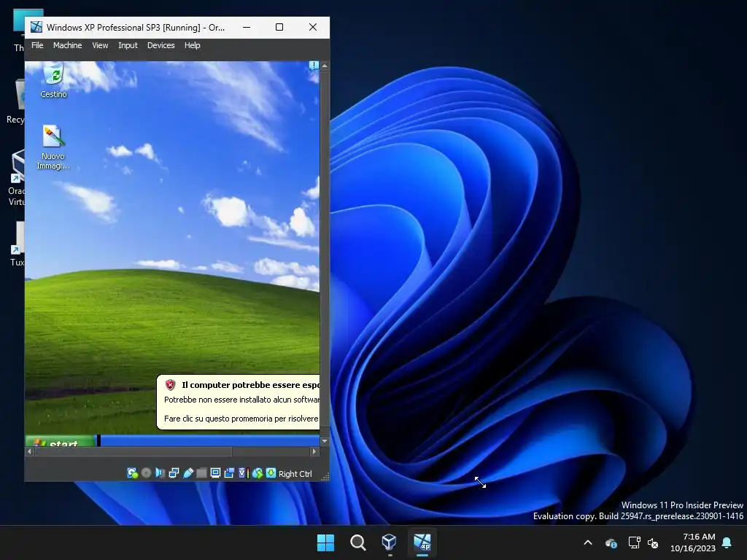Click the display settings status icon
The height and width of the screenshot is (560, 747).
pyautogui.click(x=215, y=472)
